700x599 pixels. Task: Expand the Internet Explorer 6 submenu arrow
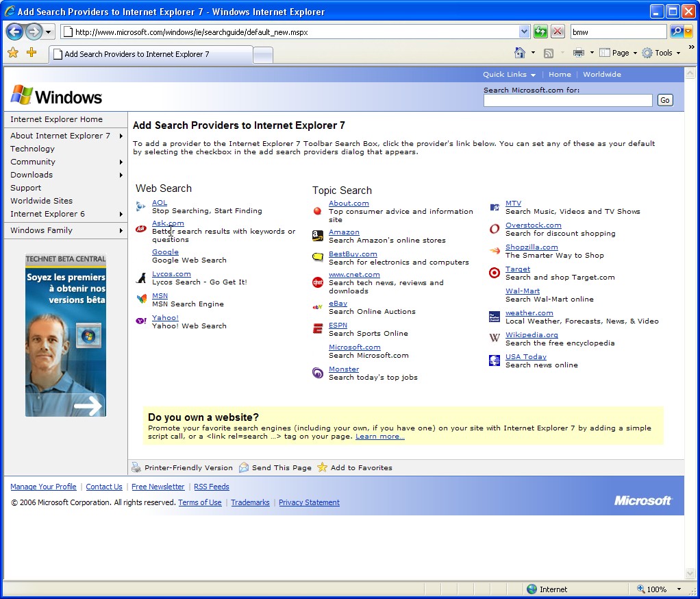pyautogui.click(x=121, y=214)
